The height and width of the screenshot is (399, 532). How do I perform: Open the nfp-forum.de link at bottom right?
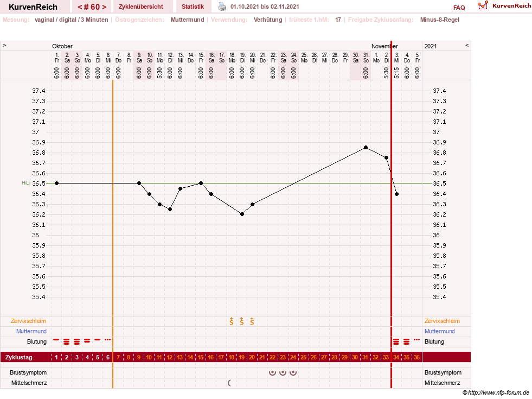click(496, 393)
